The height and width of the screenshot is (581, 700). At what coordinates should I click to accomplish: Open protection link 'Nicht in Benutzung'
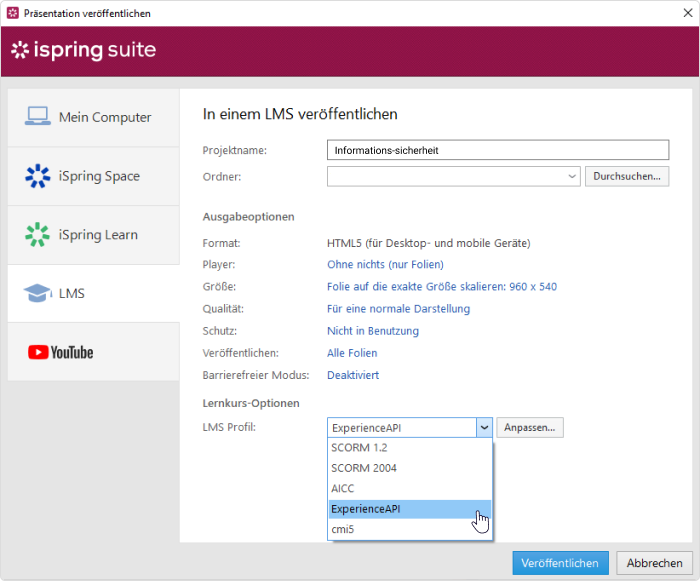click(373, 331)
